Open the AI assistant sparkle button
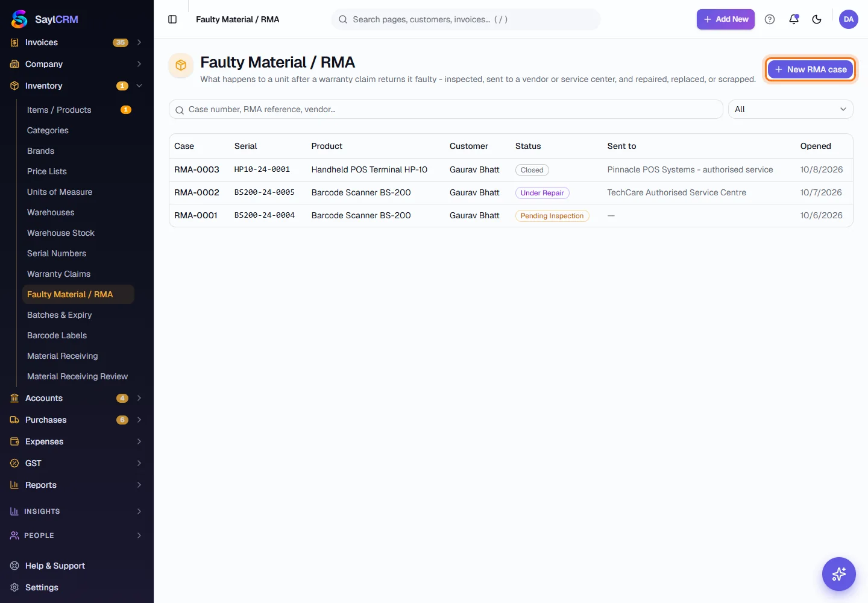Image resolution: width=868 pixels, height=603 pixels. tap(839, 574)
